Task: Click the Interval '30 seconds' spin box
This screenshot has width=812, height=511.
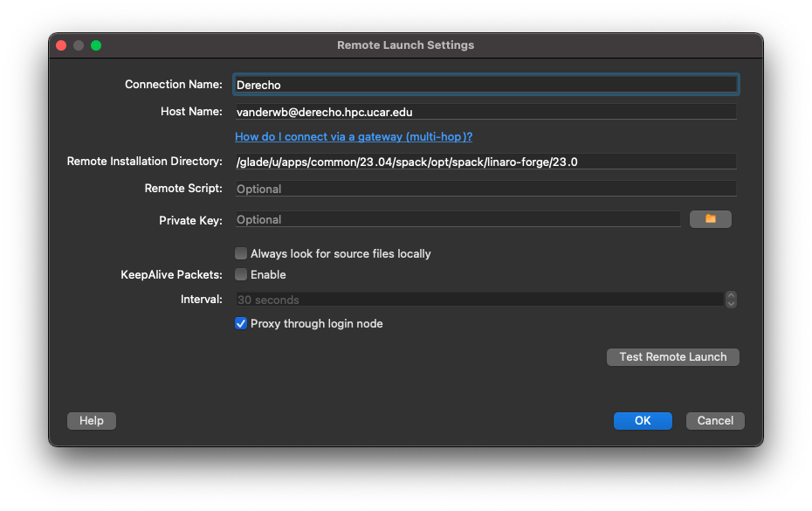Action: 478,300
